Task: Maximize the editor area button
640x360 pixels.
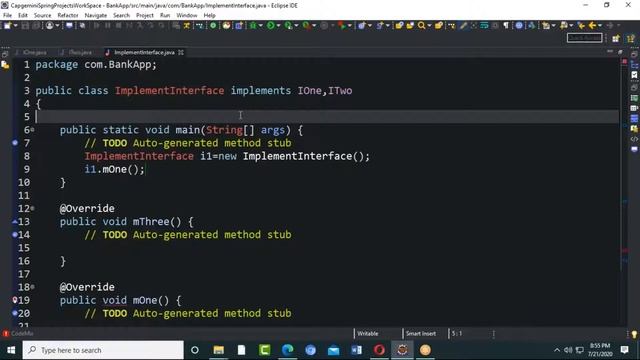Action: (620, 52)
